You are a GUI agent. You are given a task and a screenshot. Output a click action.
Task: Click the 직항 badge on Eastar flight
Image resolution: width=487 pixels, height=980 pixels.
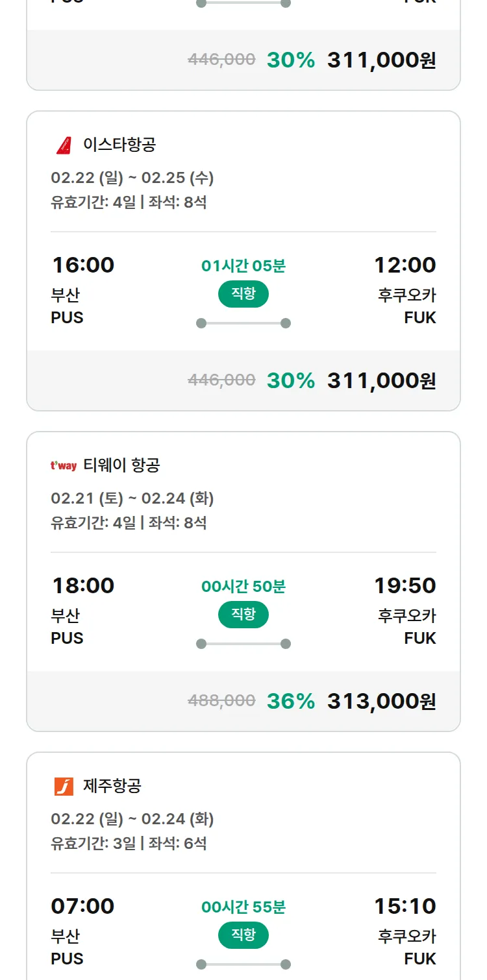click(x=243, y=294)
